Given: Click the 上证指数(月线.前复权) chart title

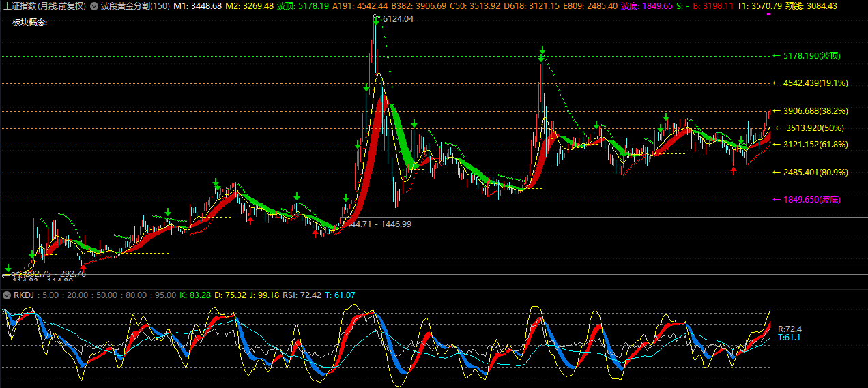Looking at the screenshot, I should pos(45,6).
